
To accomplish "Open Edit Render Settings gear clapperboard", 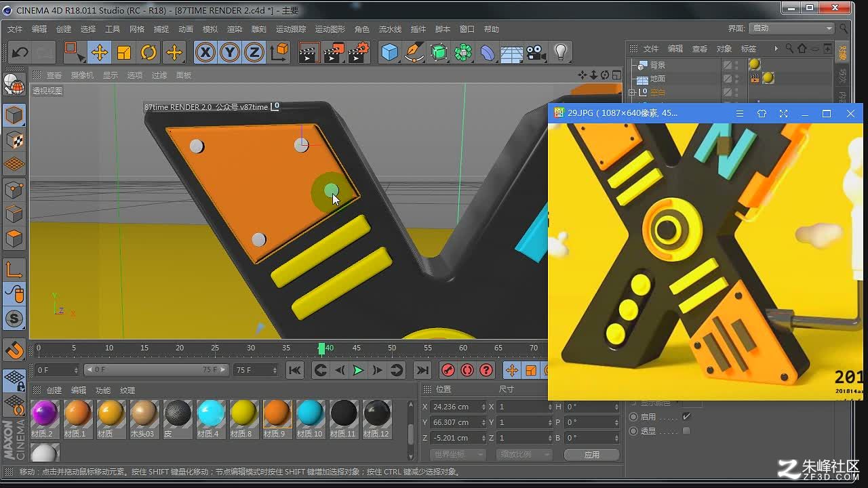I will (358, 52).
